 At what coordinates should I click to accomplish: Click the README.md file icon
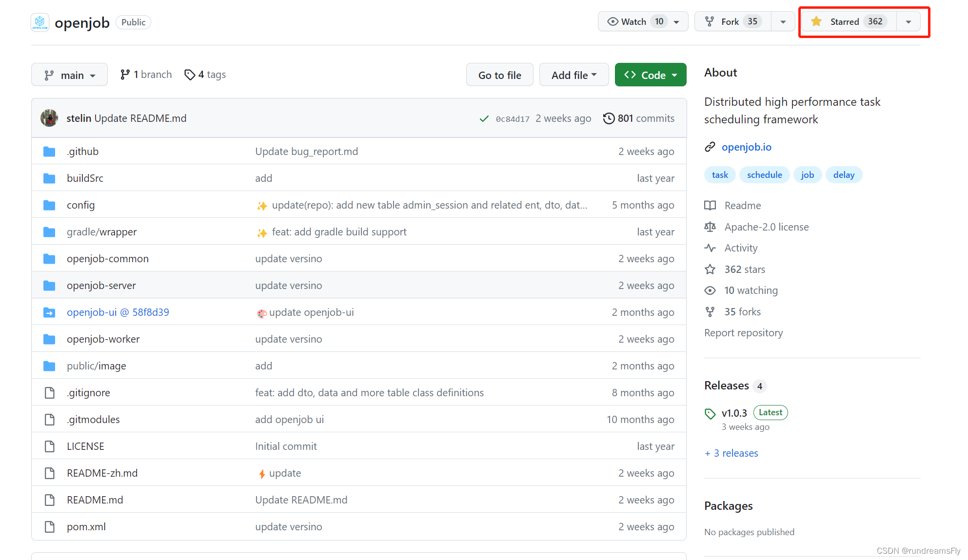coord(49,500)
